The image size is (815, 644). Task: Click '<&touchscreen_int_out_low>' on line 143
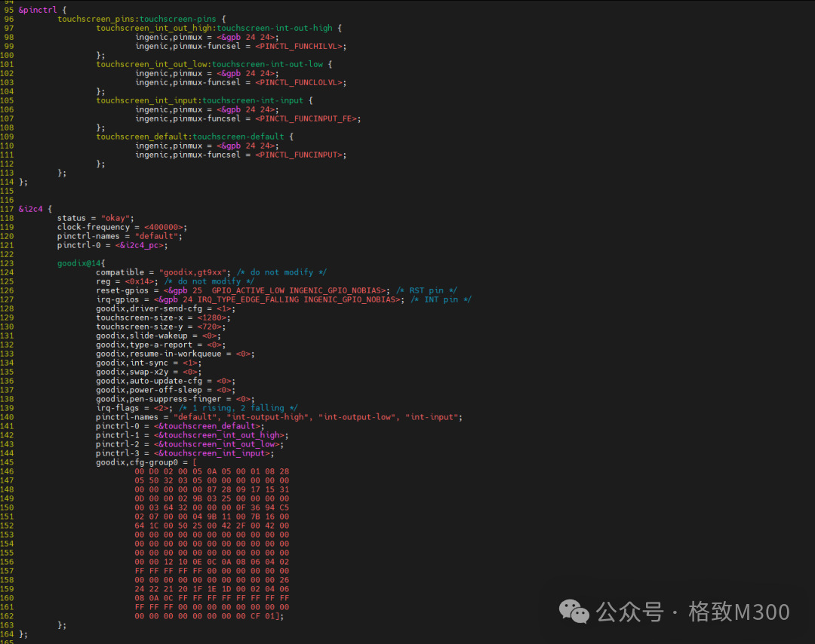coord(217,444)
